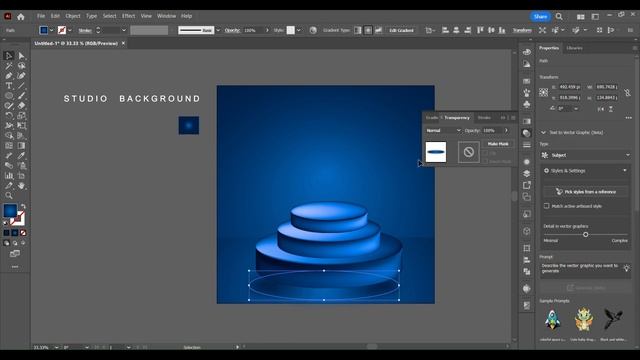Click the Horizontal Align Left icon

pyautogui.click(x=445, y=30)
